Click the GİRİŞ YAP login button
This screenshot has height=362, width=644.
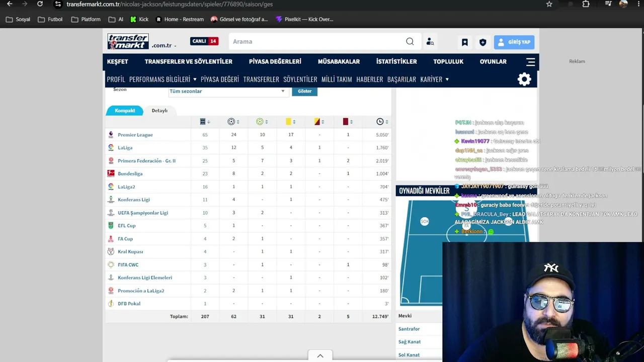coord(514,42)
